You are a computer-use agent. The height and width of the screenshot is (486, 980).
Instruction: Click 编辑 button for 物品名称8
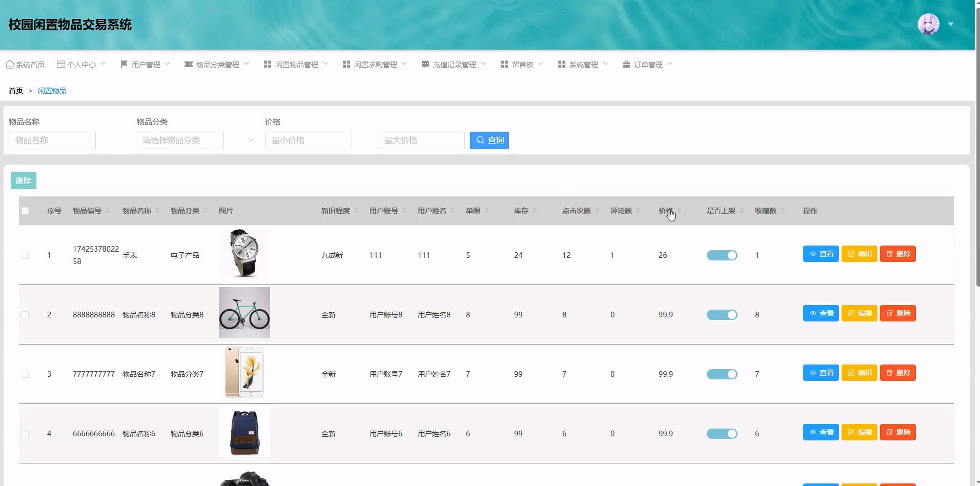click(859, 313)
